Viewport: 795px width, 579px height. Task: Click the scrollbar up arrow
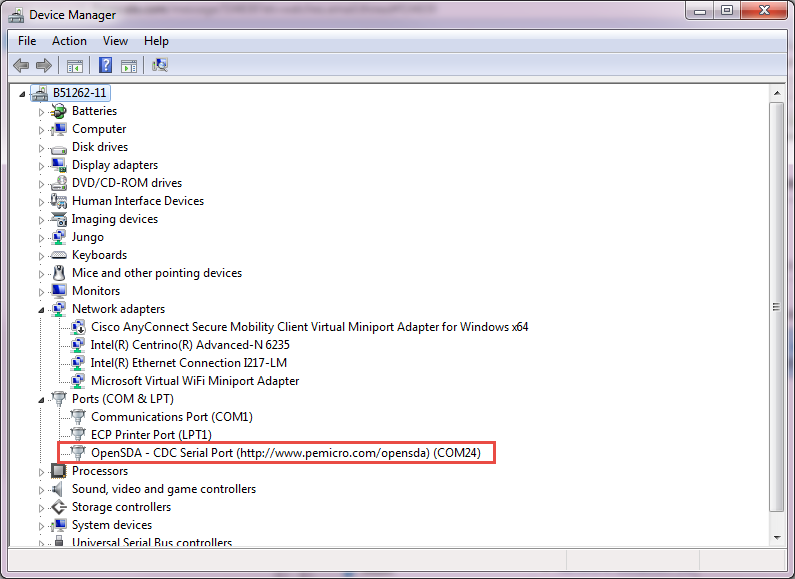point(777,93)
